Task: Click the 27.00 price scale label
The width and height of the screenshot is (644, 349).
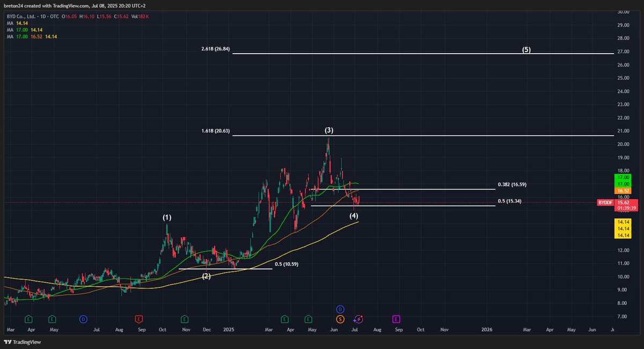Action: coord(623,52)
